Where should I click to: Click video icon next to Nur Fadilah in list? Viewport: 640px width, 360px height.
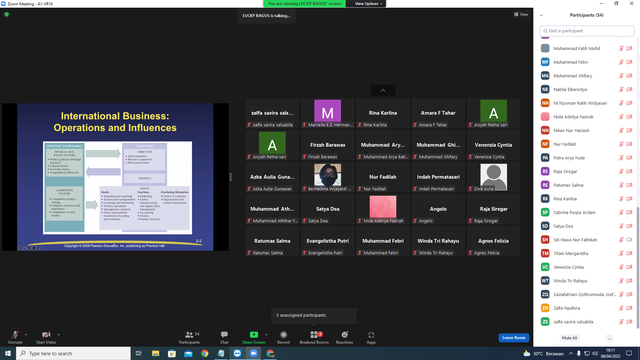629,144
